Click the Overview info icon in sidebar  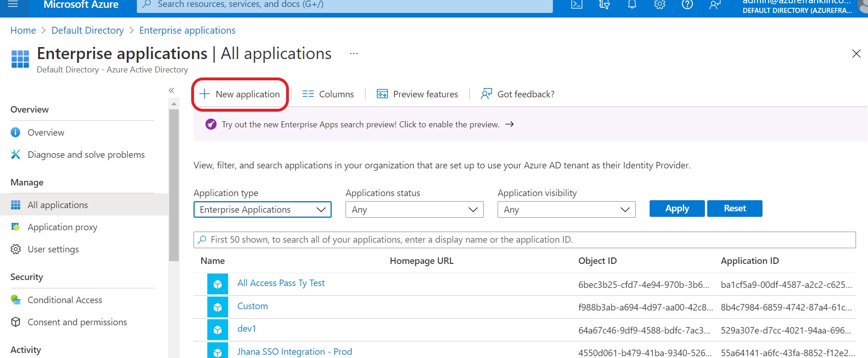(x=16, y=132)
